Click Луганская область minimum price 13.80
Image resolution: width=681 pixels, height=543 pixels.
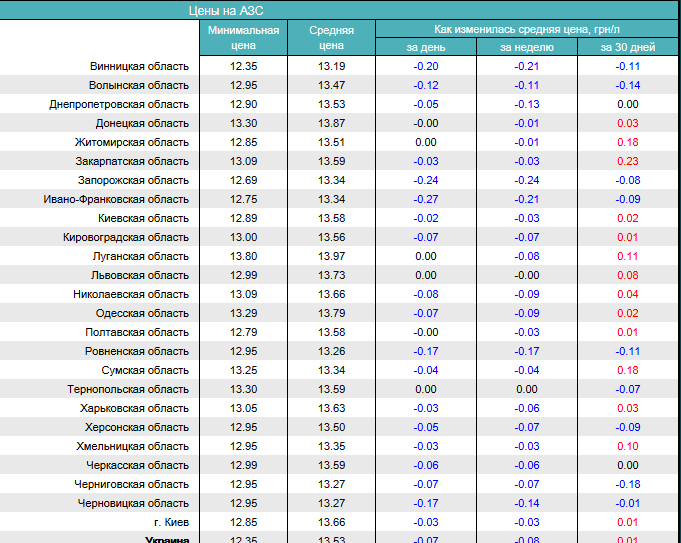pos(243,256)
